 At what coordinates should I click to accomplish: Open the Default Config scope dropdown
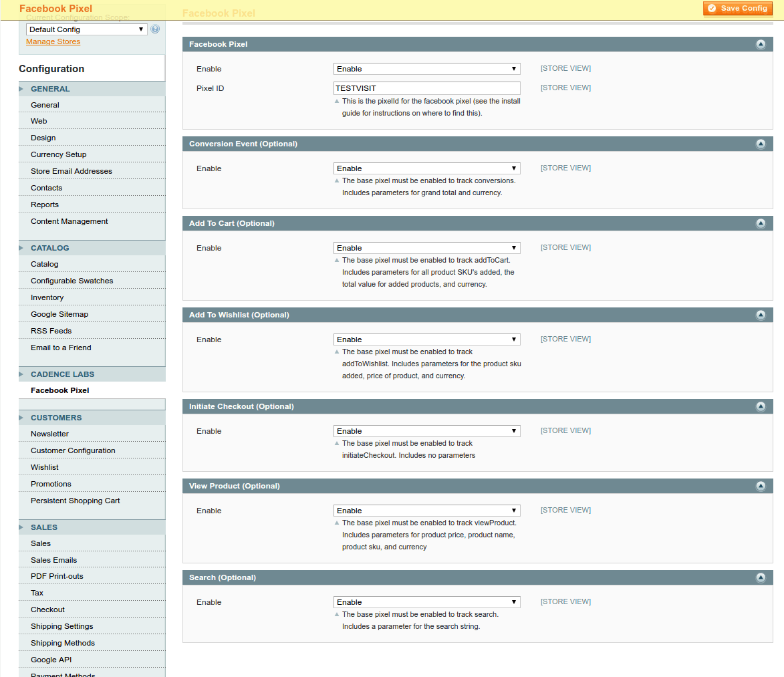pyautogui.click(x=86, y=29)
